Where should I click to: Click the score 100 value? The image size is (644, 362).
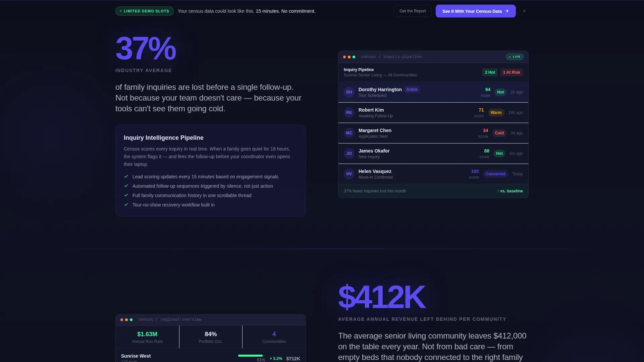pos(475,171)
